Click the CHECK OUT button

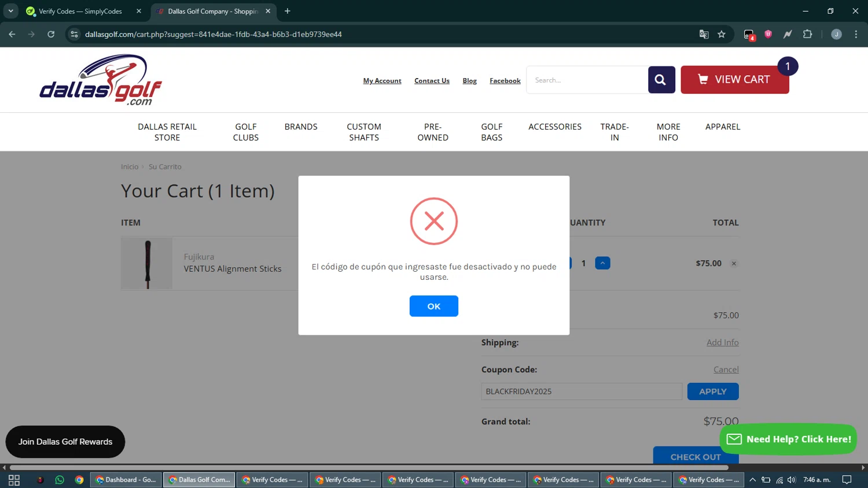696,456
